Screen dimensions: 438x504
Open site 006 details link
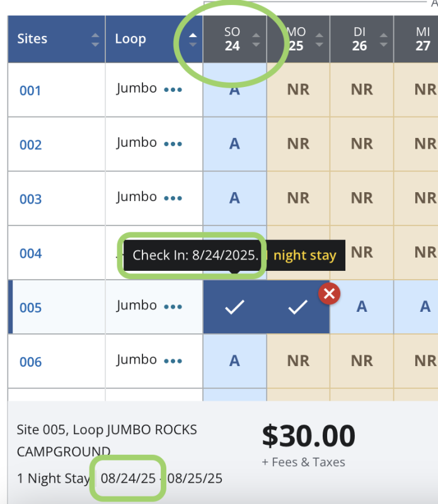[30, 362]
